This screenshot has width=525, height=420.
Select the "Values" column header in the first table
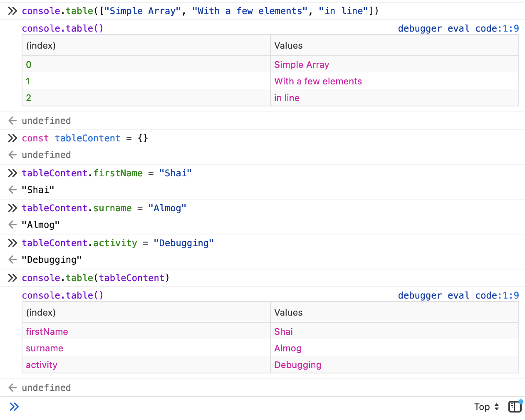[x=288, y=45]
